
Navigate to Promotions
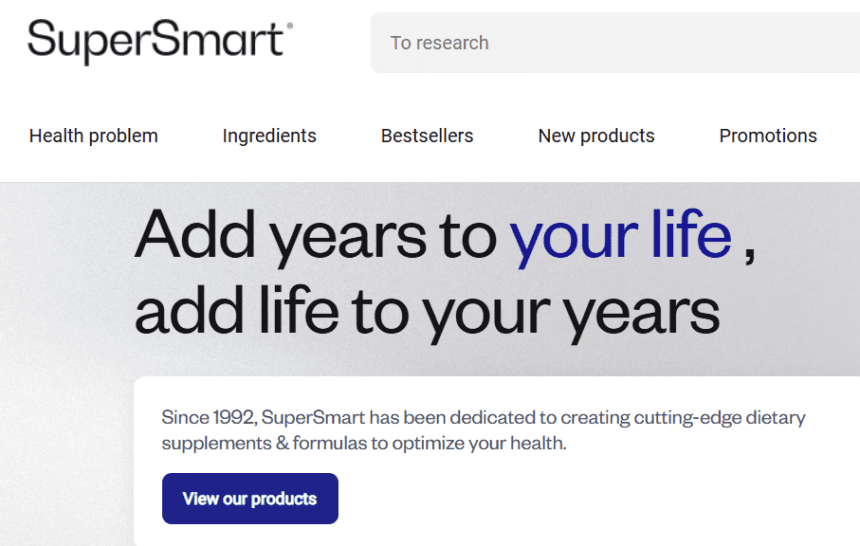(x=768, y=136)
